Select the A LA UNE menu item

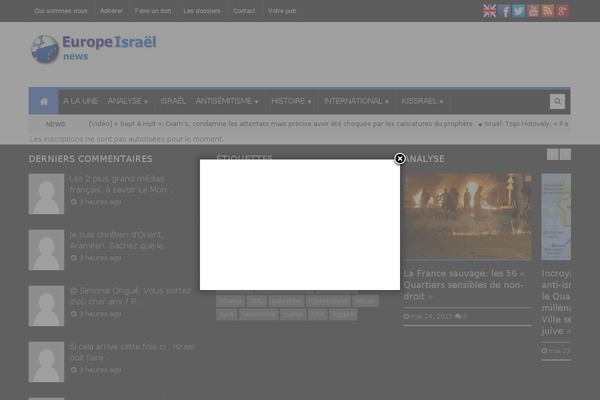(80, 101)
